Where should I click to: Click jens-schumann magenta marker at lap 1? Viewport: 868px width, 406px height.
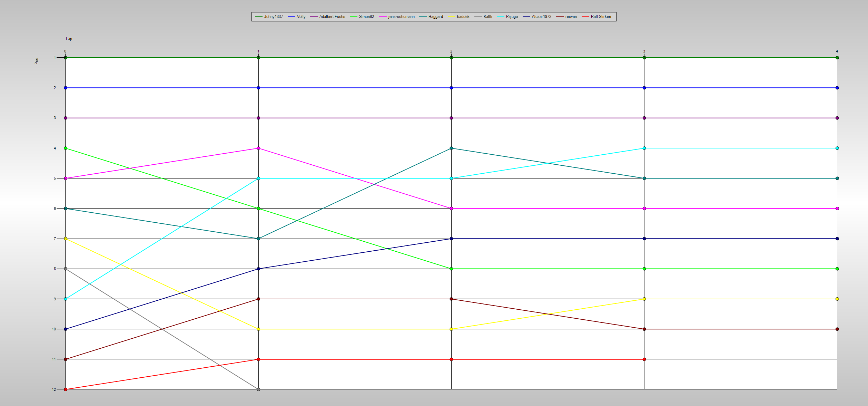pyautogui.click(x=258, y=148)
